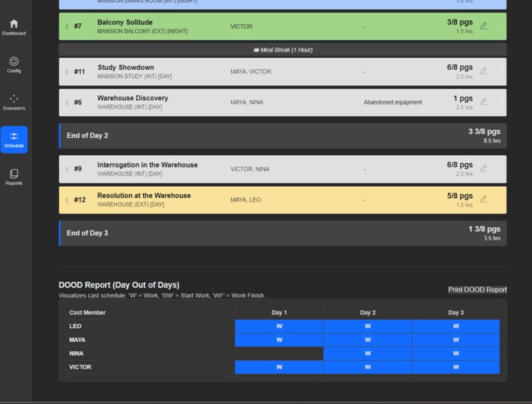This screenshot has width=532, height=404.
Task: Click Day 2 column header
Action: (367, 312)
